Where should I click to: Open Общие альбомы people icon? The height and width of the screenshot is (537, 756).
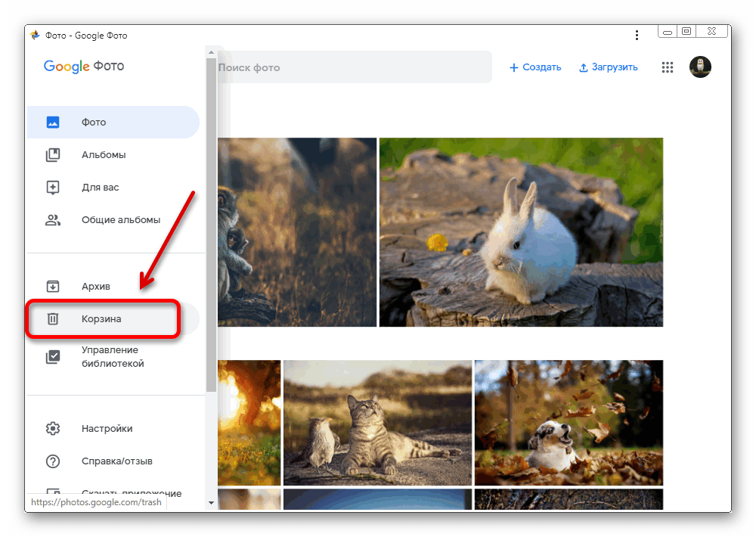tap(53, 220)
